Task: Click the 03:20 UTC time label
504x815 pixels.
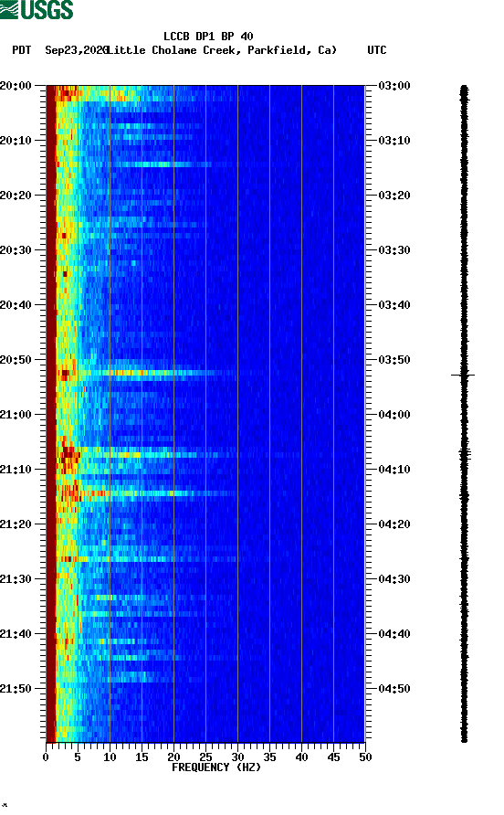Action: [x=394, y=196]
